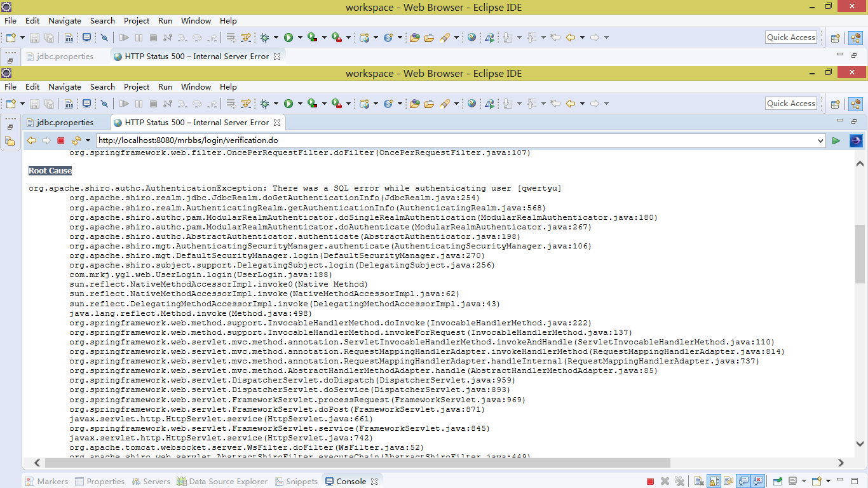Viewport: 868px width, 488px height.
Task: Click the green bug Debug icon in the front window
Action: coord(265,104)
